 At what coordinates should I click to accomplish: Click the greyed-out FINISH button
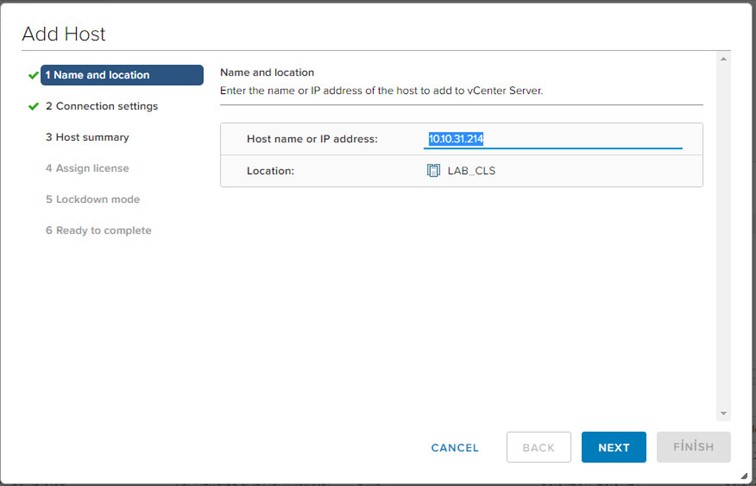693,447
